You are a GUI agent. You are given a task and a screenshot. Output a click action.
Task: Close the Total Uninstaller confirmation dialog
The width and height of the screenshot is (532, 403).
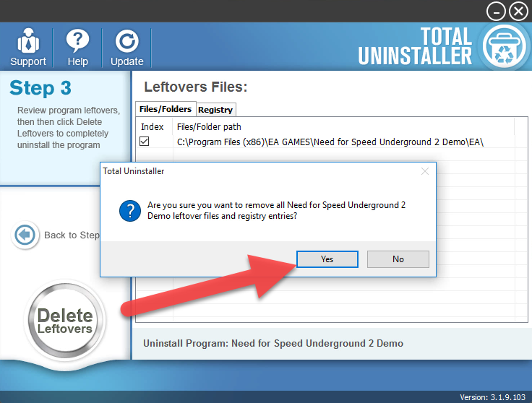tap(425, 171)
